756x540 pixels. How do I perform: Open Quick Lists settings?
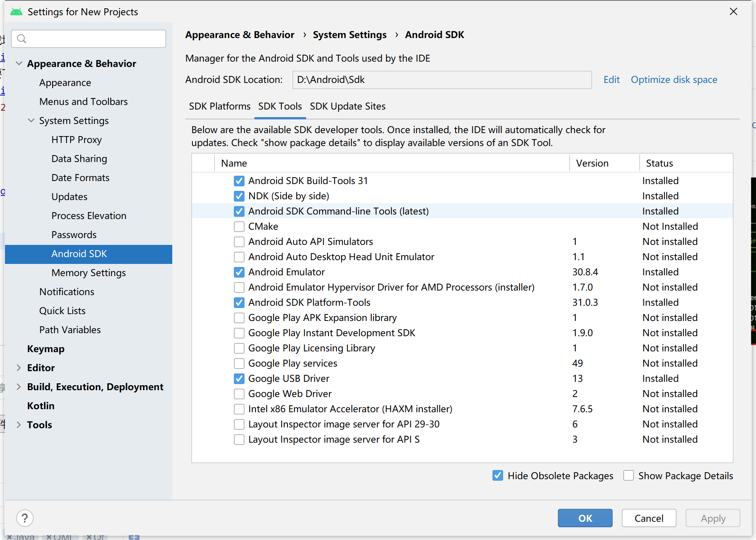pyautogui.click(x=62, y=311)
